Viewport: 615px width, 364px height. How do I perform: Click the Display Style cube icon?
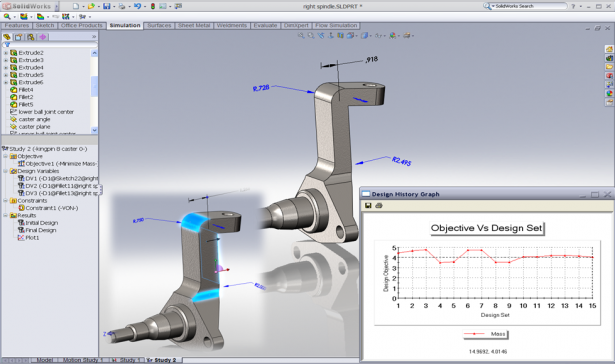[364, 35]
